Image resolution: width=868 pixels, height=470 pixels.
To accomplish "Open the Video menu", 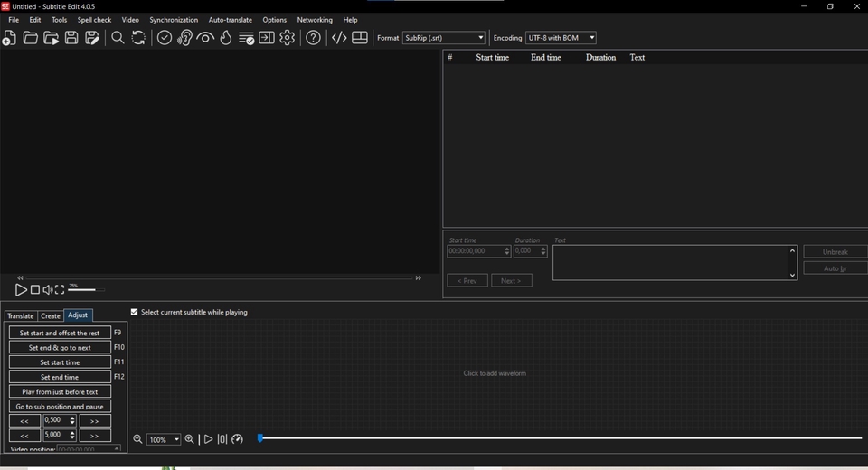I will pyautogui.click(x=130, y=19).
